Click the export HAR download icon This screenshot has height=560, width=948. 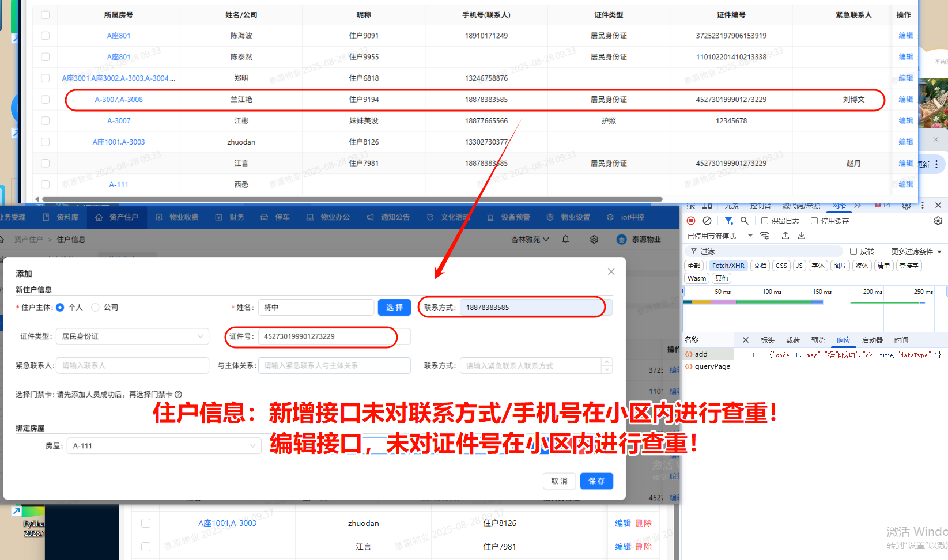point(802,236)
